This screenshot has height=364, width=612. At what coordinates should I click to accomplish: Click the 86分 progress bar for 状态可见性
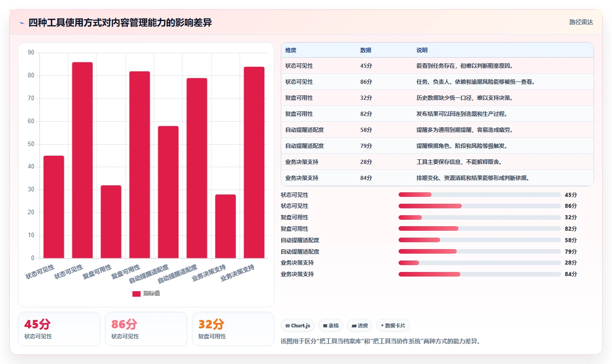[480, 206]
